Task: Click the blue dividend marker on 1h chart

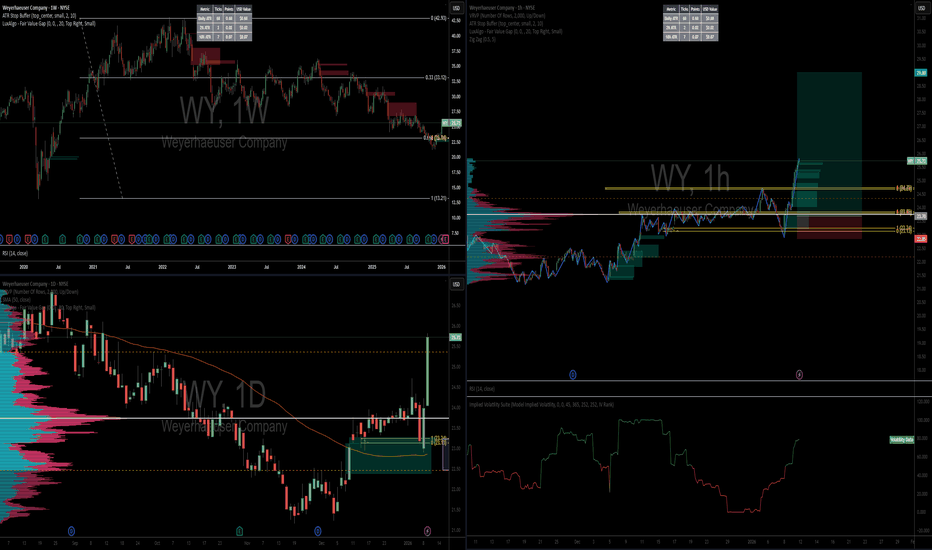Action: [x=572, y=375]
